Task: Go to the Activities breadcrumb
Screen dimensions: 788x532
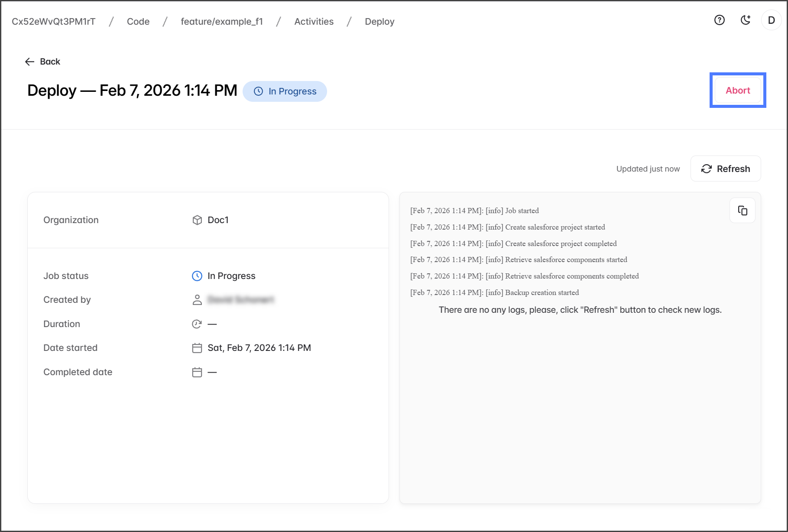Action: [x=314, y=22]
